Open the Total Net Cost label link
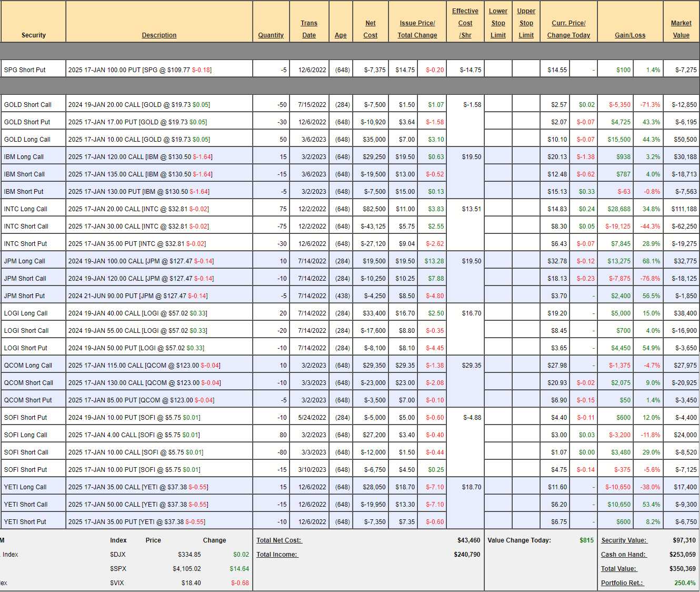The image size is (700, 592). [x=279, y=540]
